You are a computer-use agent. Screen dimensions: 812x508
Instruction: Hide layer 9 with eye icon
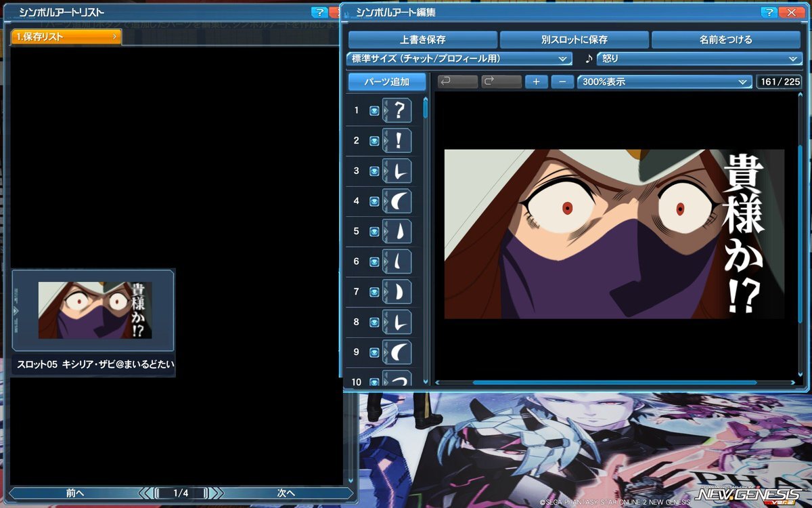(x=374, y=352)
